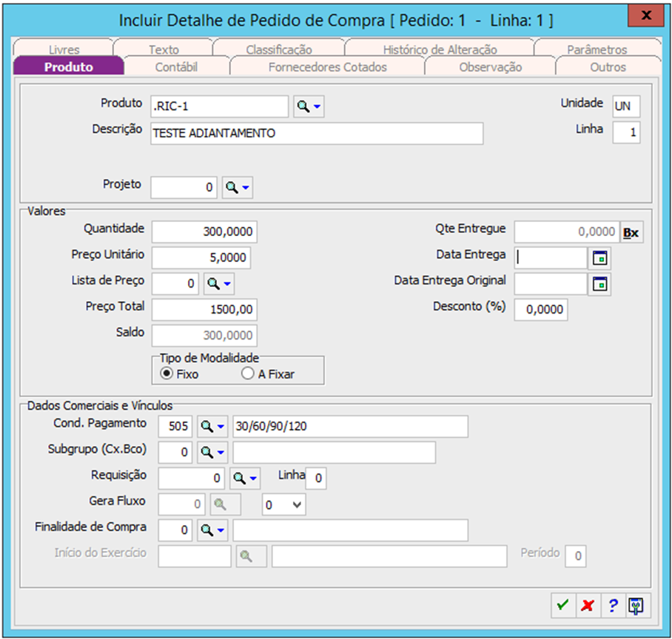Click the Finalidade de Compra code field
Image resolution: width=672 pixels, height=639 pixels.
point(175,530)
